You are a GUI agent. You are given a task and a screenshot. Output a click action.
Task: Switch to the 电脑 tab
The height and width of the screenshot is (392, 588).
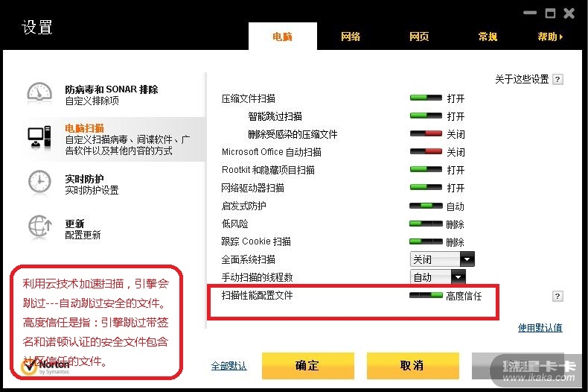coord(282,37)
